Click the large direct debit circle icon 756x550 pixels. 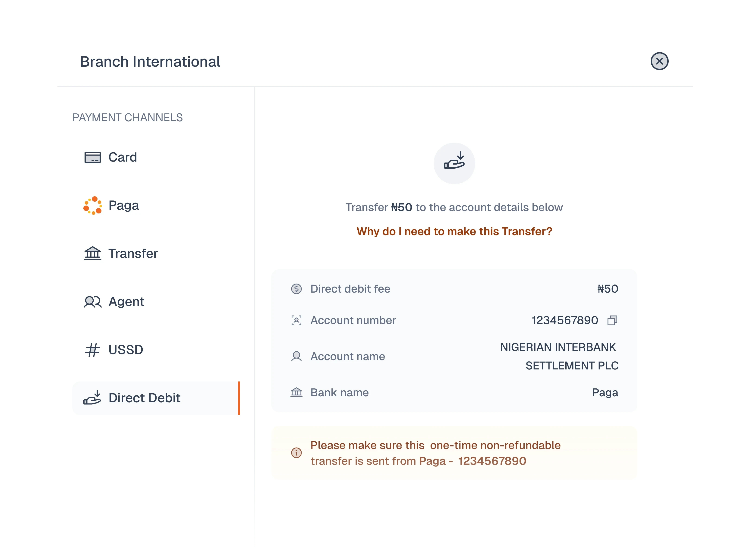tap(454, 164)
